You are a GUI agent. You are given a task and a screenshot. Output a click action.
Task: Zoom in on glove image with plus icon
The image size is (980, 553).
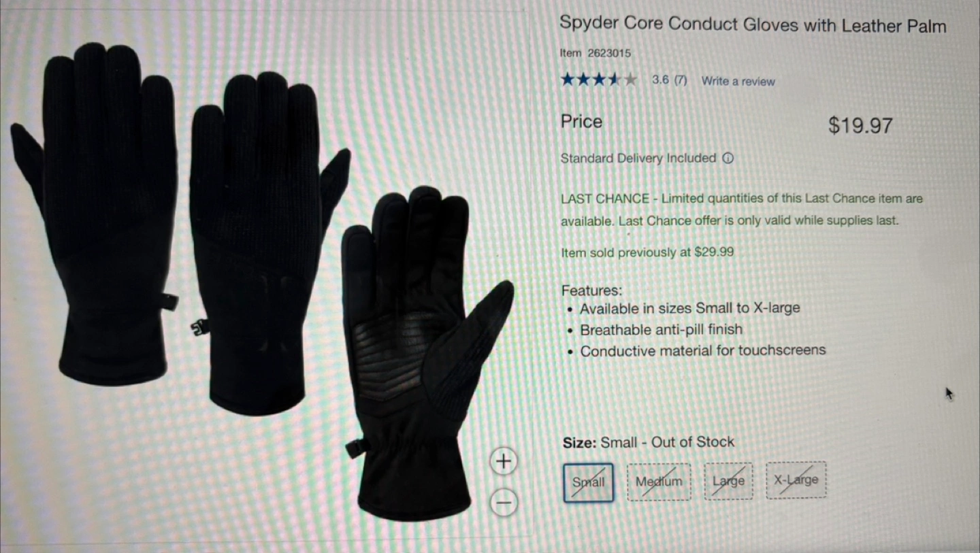[x=504, y=462]
